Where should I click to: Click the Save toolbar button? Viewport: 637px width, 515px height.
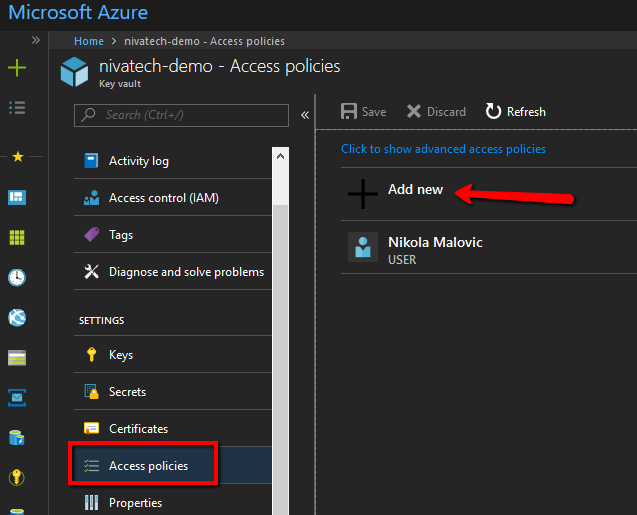click(363, 111)
